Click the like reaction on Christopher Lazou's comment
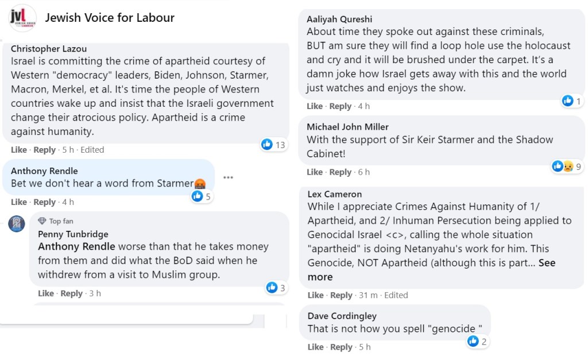 pyautogui.click(x=267, y=145)
